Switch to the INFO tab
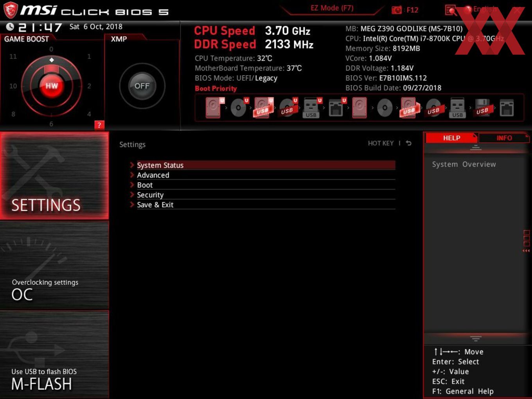This screenshot has width=532, height=399. (x=504, y=138)
